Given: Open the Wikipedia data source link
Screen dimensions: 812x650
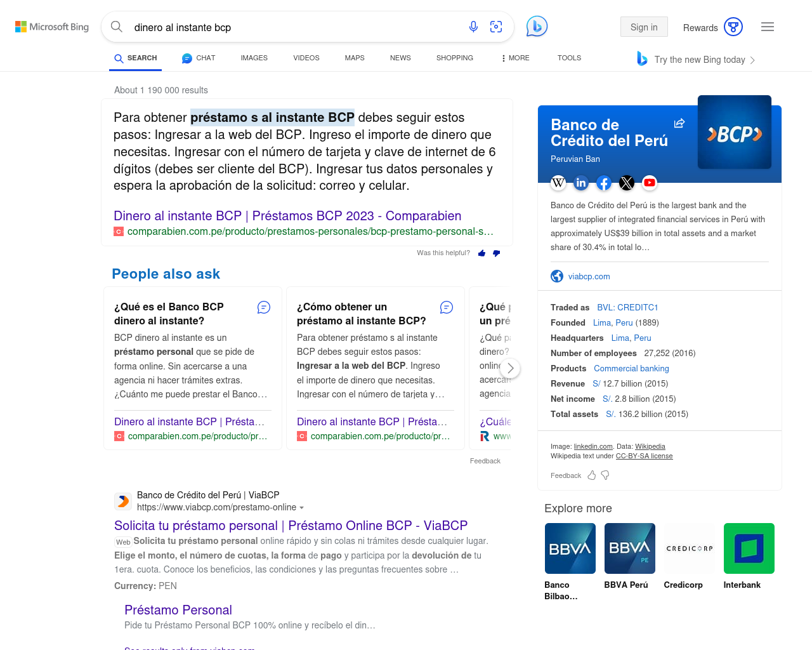Looking at the screenshot, I should [x=650, y=446].
